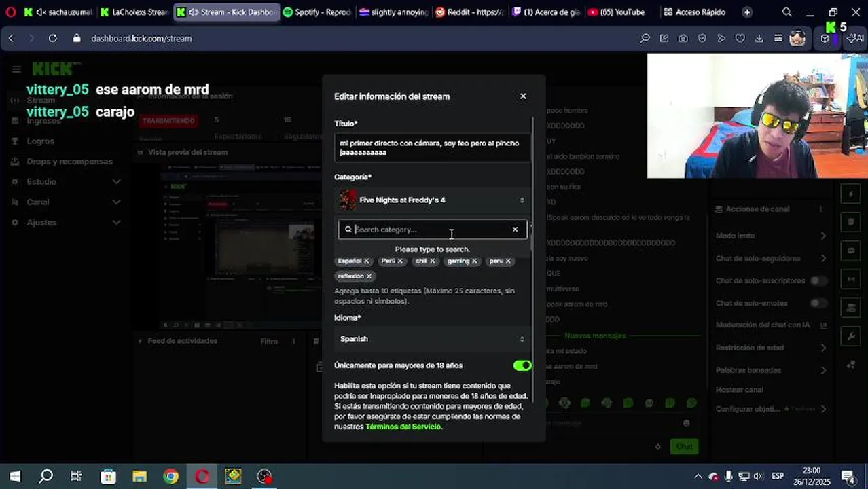Open Restricción de edad settings
868x489 pixels.
[x=771, y=348]
